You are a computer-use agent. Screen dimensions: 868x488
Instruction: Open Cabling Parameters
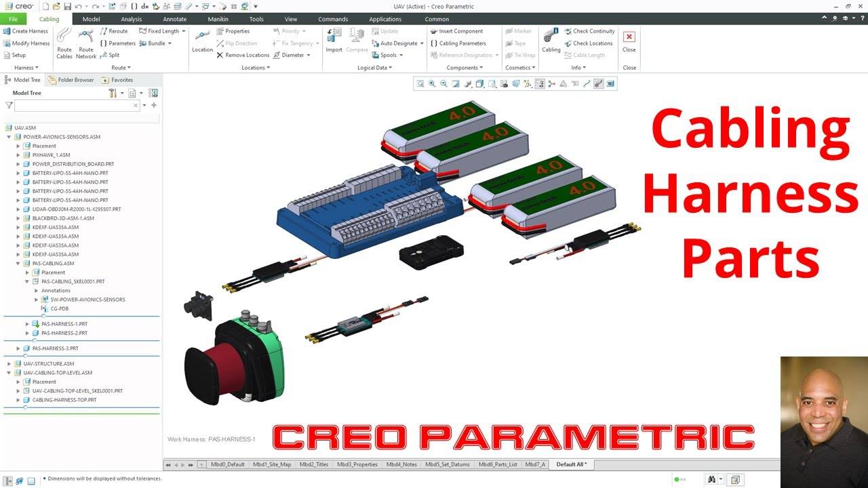tap(458, 43)
